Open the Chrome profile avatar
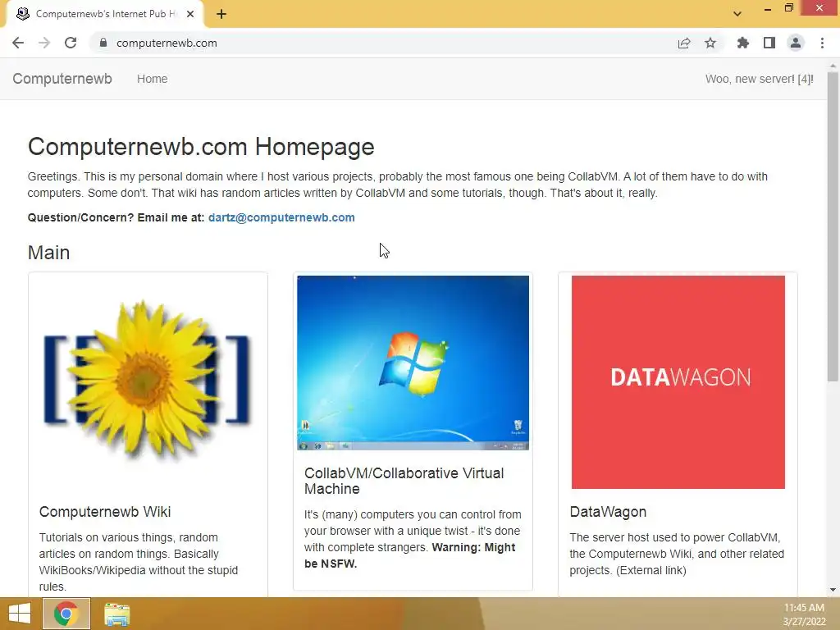 pos(796,43)
